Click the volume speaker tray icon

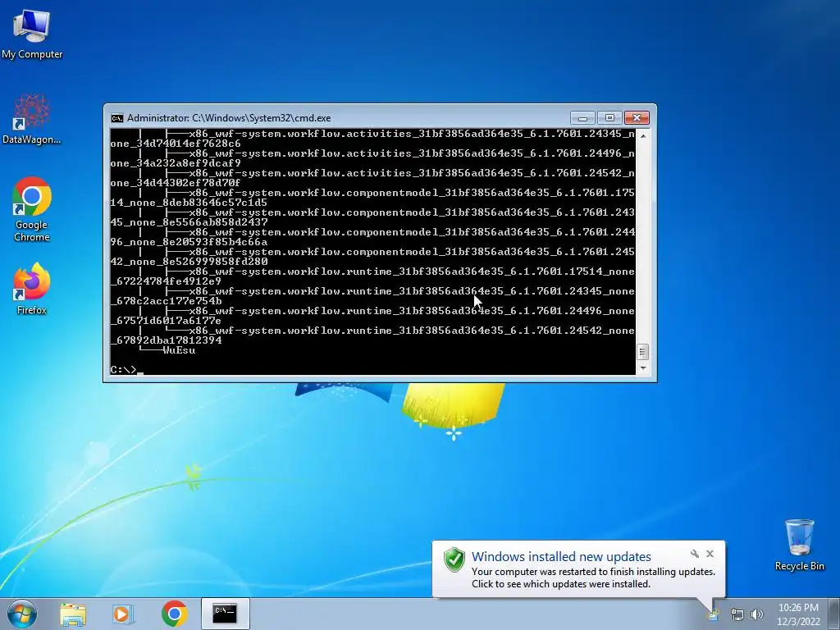pos(757,614)
